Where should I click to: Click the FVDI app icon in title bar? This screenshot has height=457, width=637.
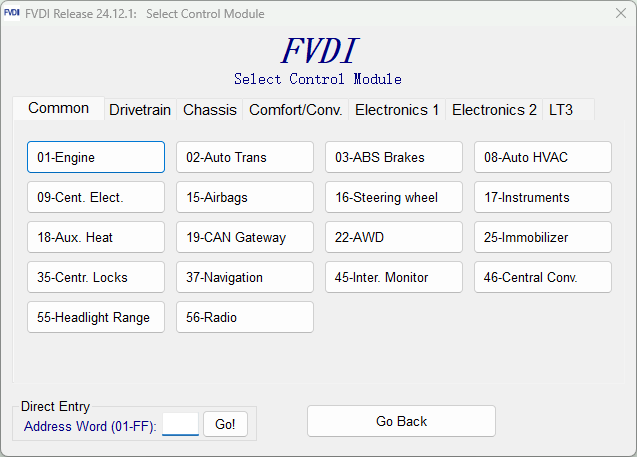[12, 13]
